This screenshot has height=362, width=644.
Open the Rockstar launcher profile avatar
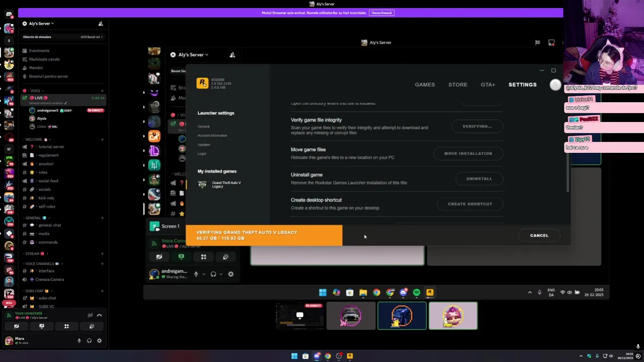[555, 85]
